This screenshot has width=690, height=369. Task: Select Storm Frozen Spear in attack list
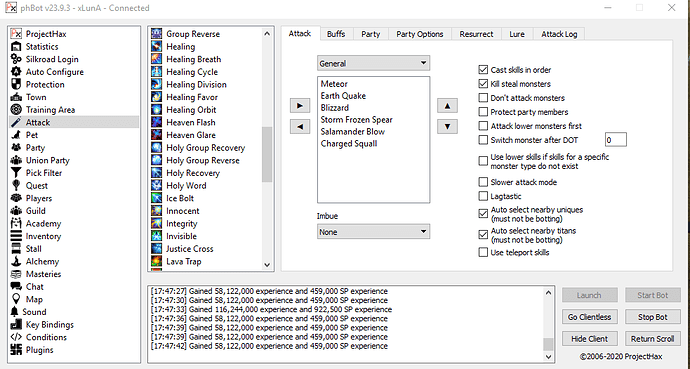coord(356,120)
